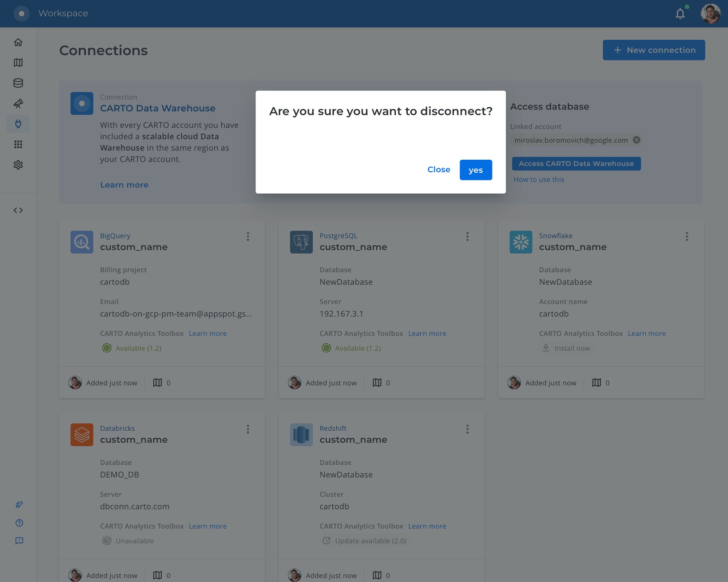Open the Feedback message icon
The image size is (728, 582).
pyautogui.click(x=19, y=541)
